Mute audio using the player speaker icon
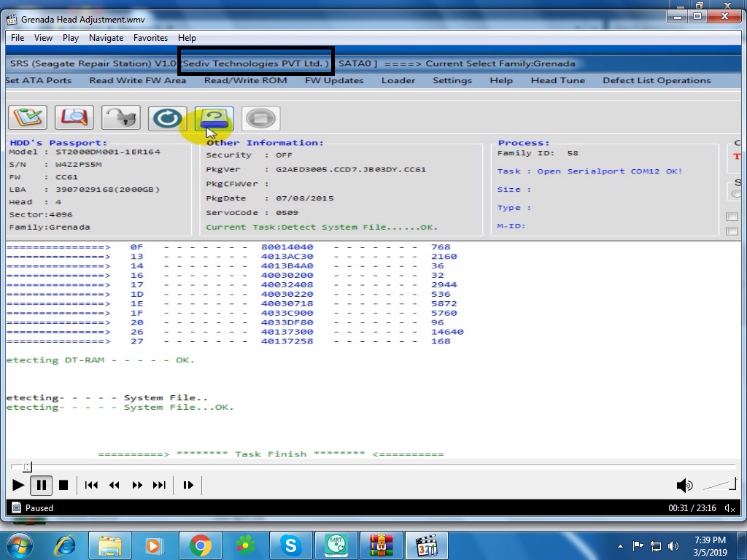The height and width of the screenshot is (560, 747). point(684,485)
